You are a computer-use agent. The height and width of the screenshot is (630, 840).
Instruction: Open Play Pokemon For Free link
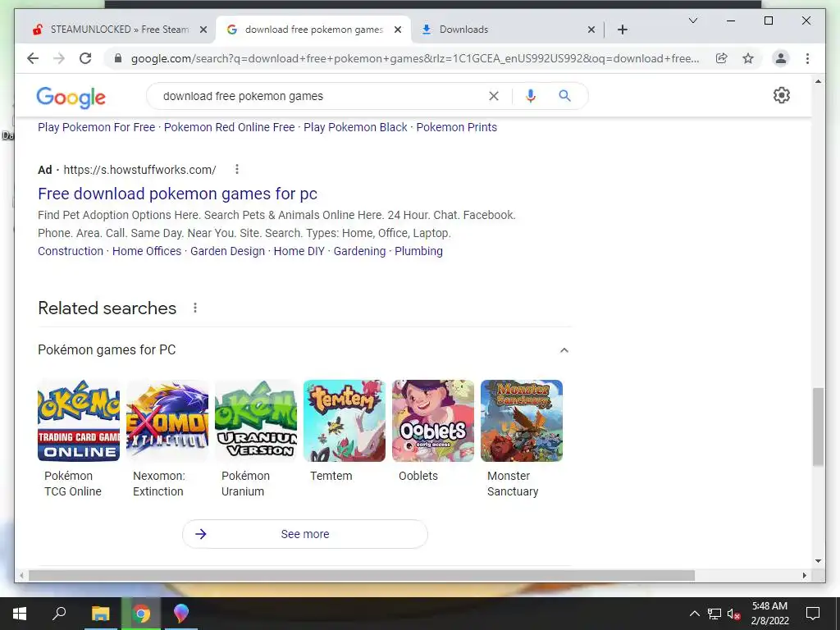[97, 127]
